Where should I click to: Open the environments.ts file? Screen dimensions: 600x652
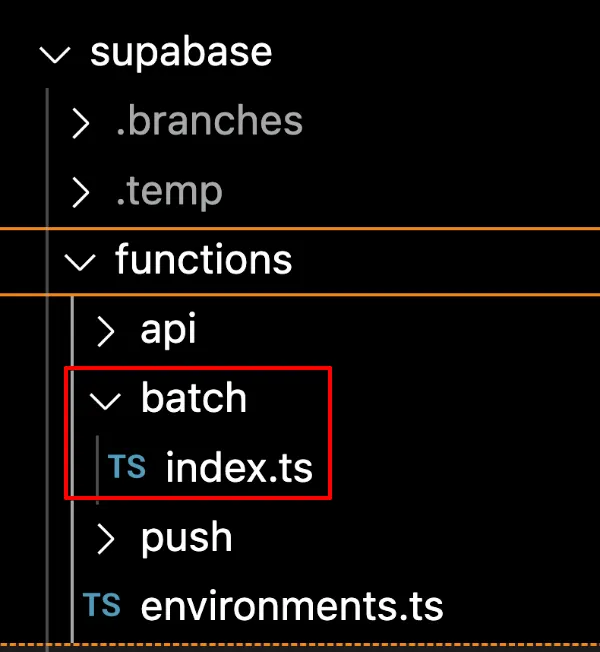tap(292, 606)
